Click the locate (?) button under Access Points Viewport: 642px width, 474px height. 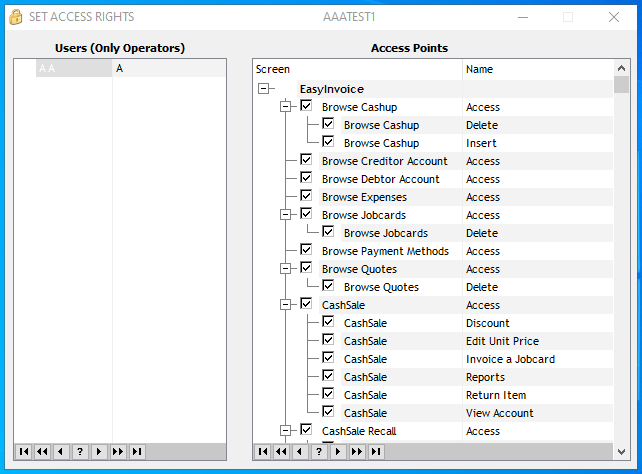pyautogui.click(x=319, y=451)
